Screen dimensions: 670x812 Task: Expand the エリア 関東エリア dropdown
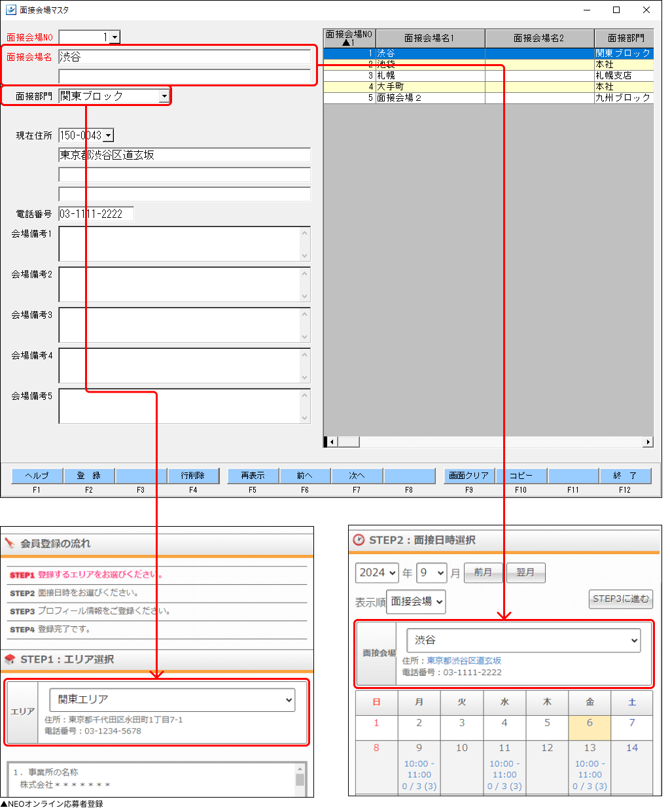tap(172, 699)
